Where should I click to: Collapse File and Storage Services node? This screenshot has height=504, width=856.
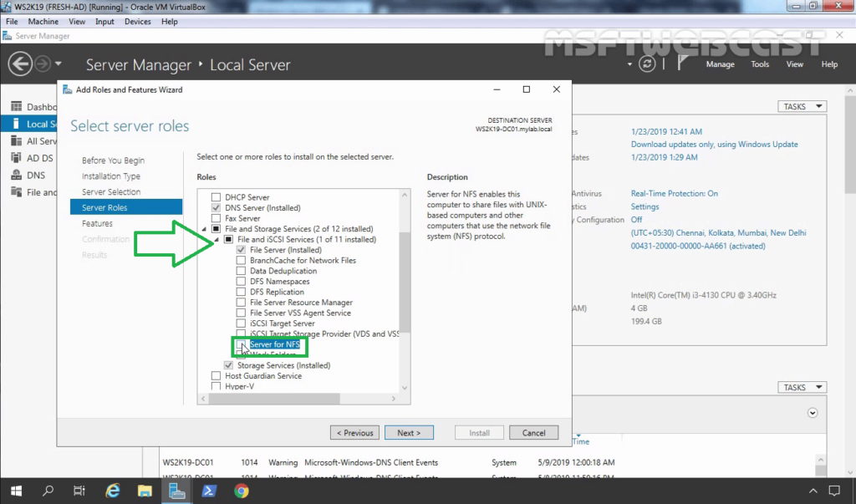[x=204, y=229]
